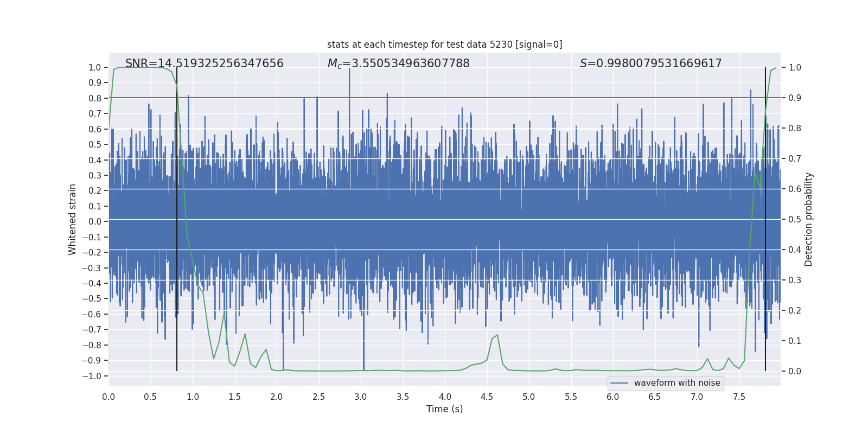Click the 0.6 tick on the Detection probability axis
The width and height of the screenshot is (868, 434).
click(x=795, y=189)
